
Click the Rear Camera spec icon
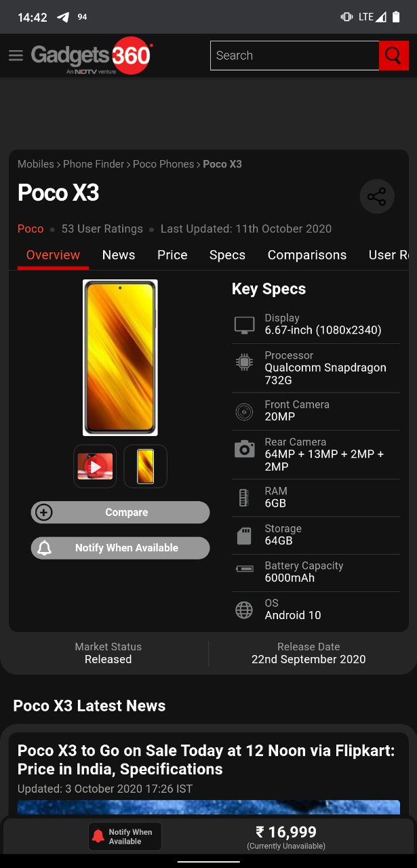244,449
